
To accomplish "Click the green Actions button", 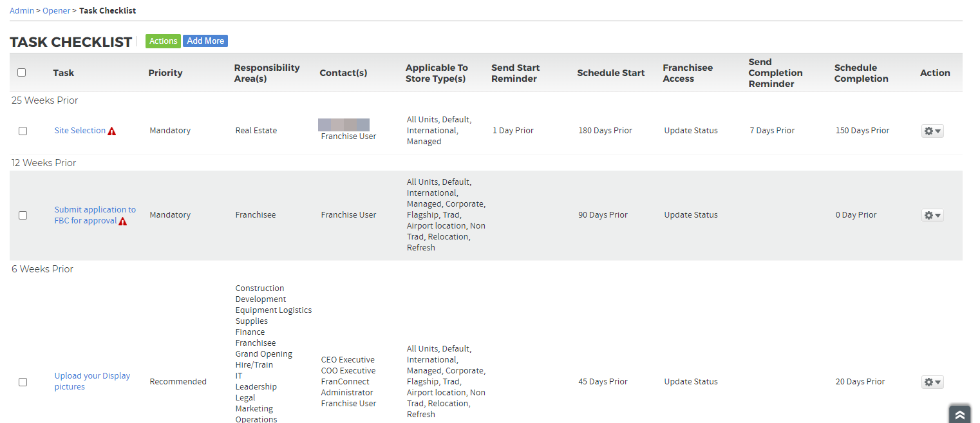I will tap(163, 41).
